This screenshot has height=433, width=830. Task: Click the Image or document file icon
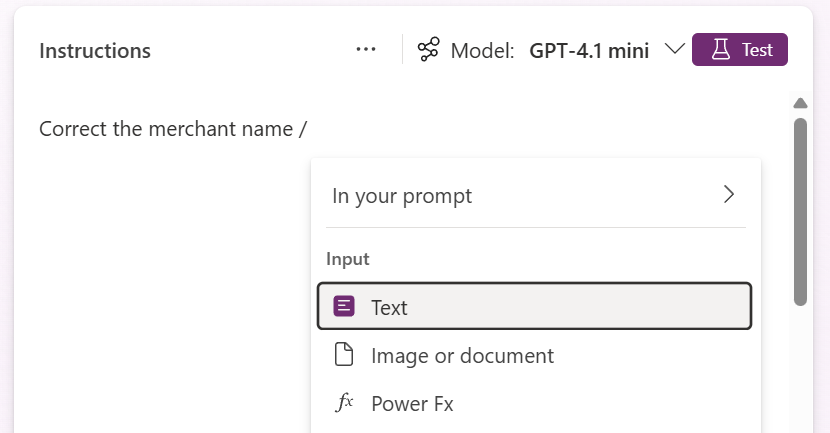[x=344, y=355]
